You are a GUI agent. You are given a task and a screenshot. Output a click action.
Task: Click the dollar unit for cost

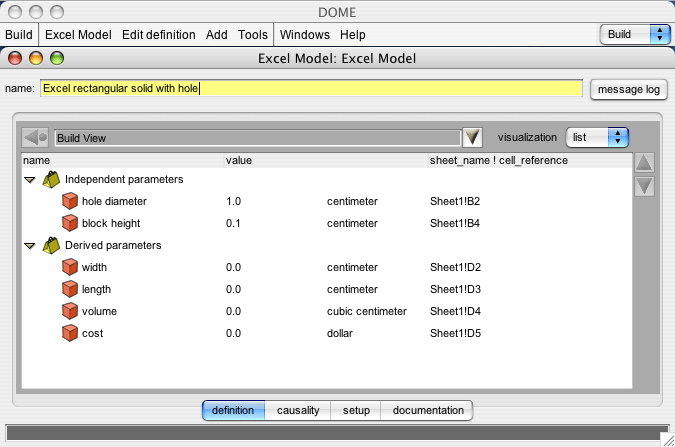[x=340, y=333]
